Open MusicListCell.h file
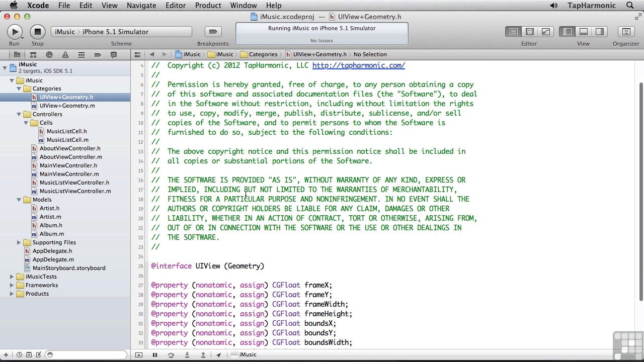The height and width of the screenshot is (362, 644). tap(66, 131)
